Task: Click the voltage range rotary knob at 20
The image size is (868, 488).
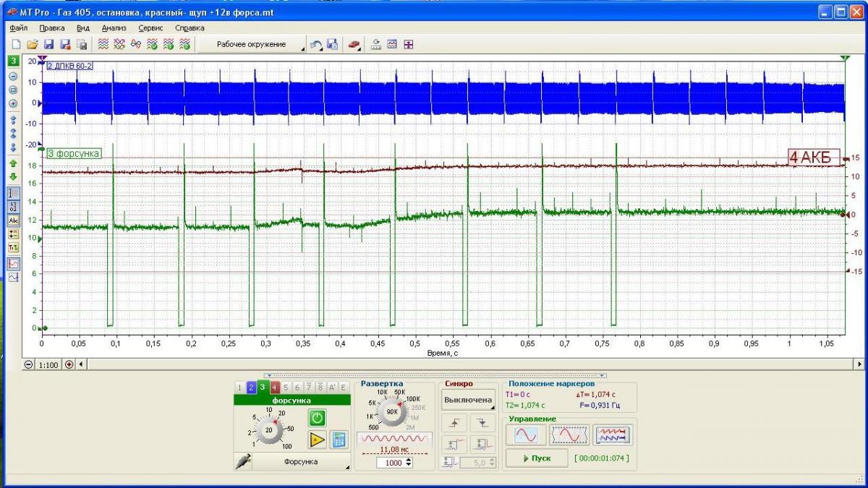Action: [269, 429]
